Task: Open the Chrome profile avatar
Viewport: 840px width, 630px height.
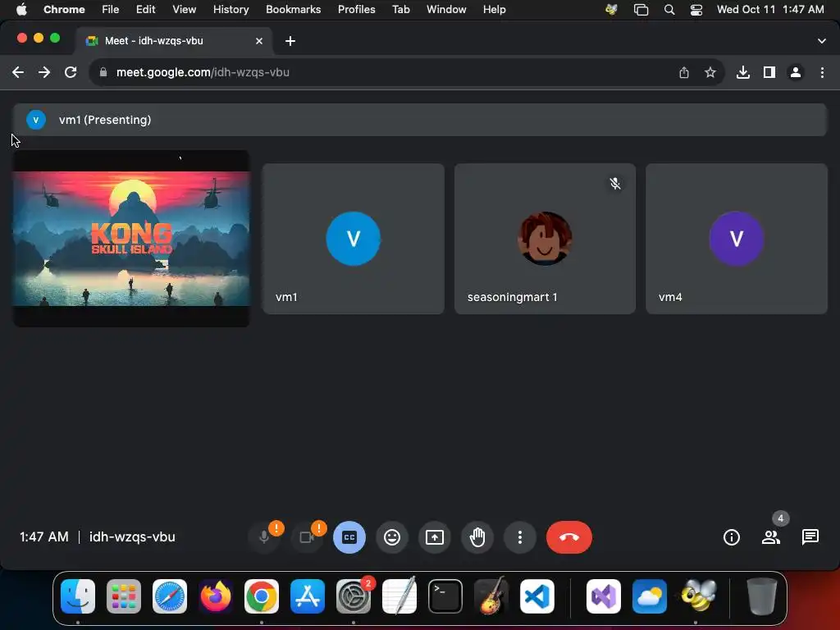Action: (796, 72)
